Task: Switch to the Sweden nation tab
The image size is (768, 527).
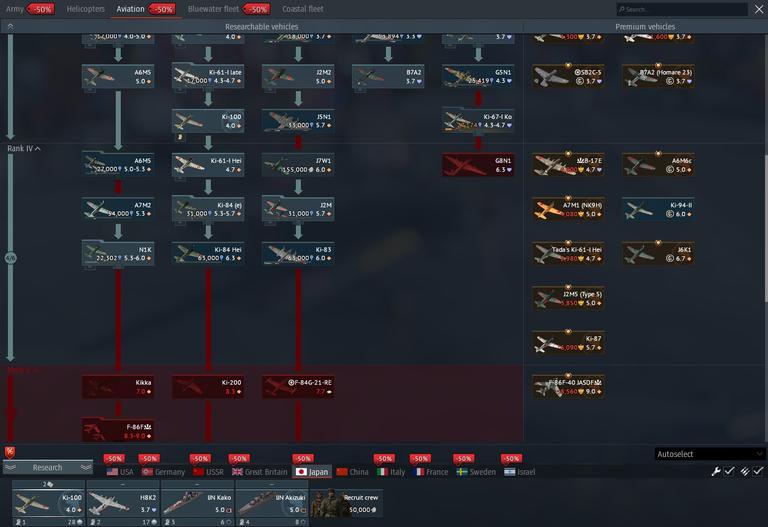Action: (476, 472)
